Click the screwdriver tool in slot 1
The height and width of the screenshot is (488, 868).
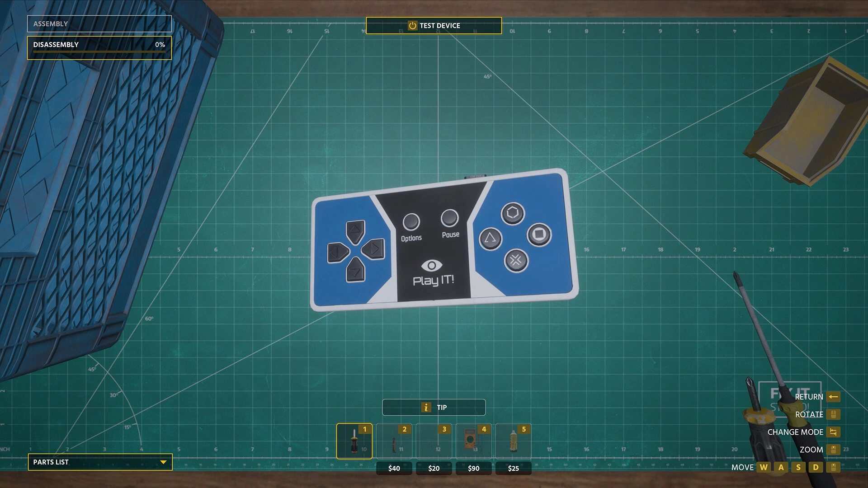click(354, 441)
